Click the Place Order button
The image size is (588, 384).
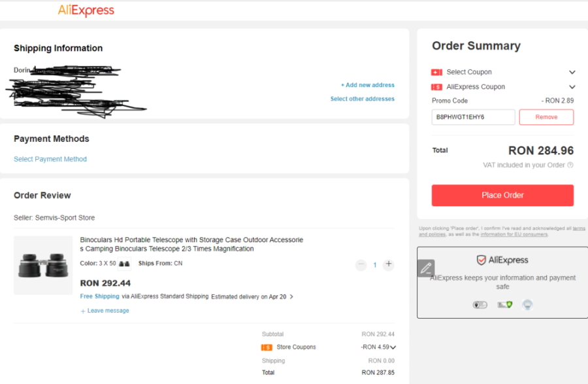coord(502,195)
